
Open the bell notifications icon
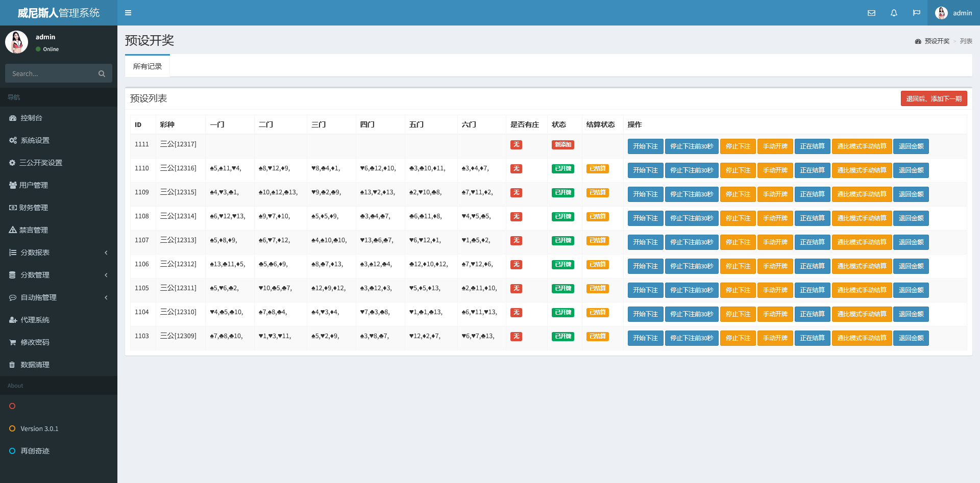pyautogui.click(x=894, y=13)
